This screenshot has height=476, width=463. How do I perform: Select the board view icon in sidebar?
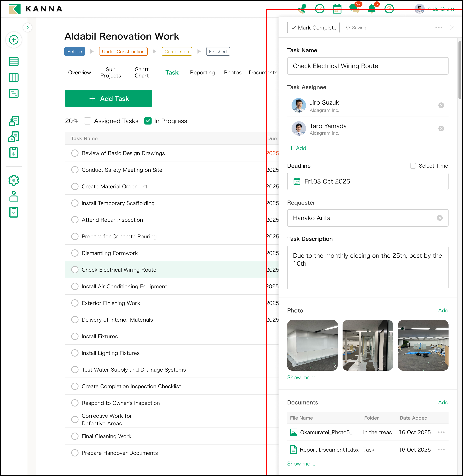click(x=14, y=77)
